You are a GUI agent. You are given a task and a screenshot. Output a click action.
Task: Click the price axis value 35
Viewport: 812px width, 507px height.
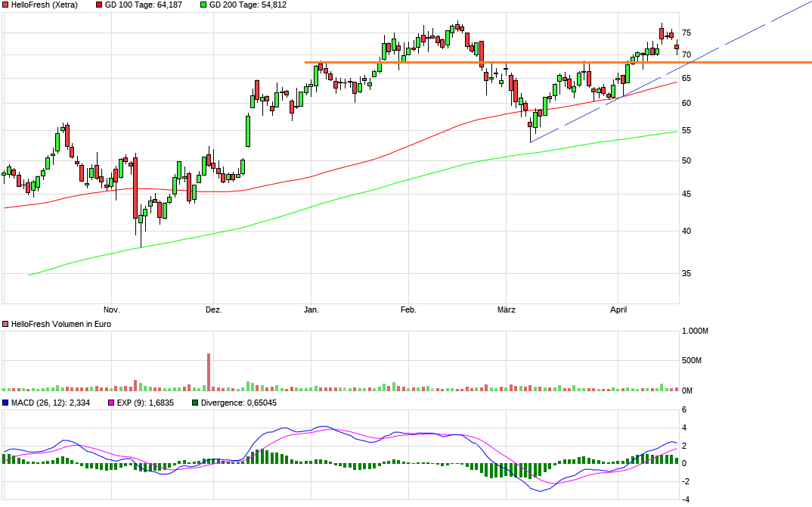pyautogui.click(x=686, y=273)
